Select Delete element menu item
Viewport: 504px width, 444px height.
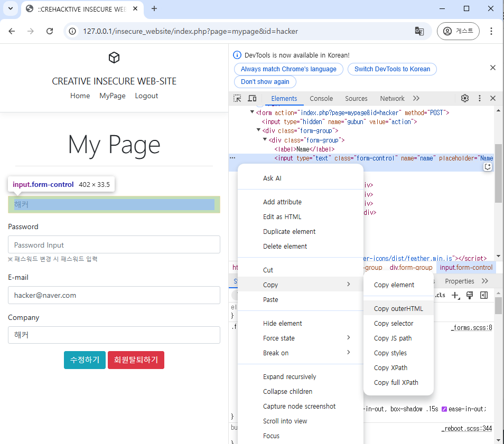coord(301,247)
